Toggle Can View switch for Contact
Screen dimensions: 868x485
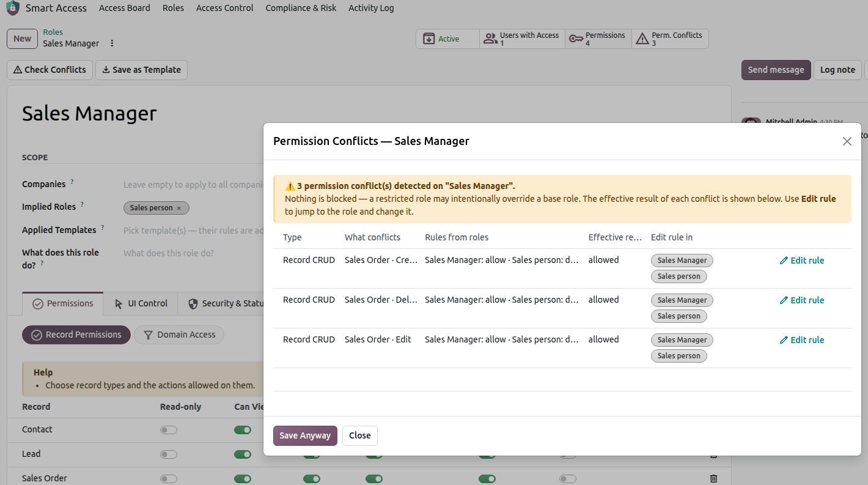pyautogui.click(x=243, y=430)
